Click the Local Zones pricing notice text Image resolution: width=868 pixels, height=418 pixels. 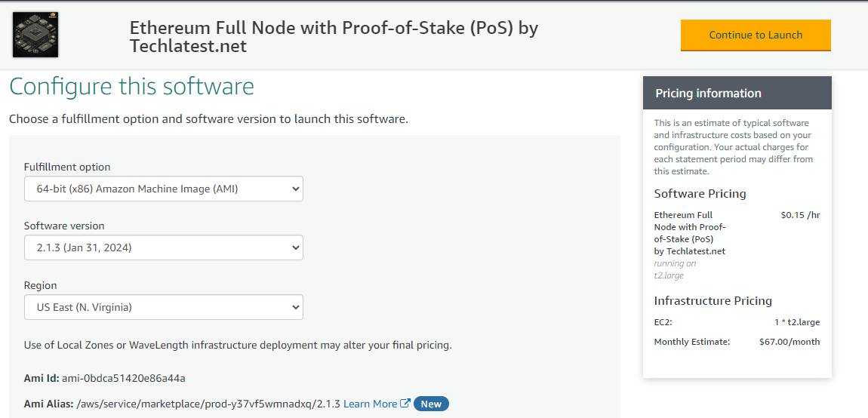(237, 346)
